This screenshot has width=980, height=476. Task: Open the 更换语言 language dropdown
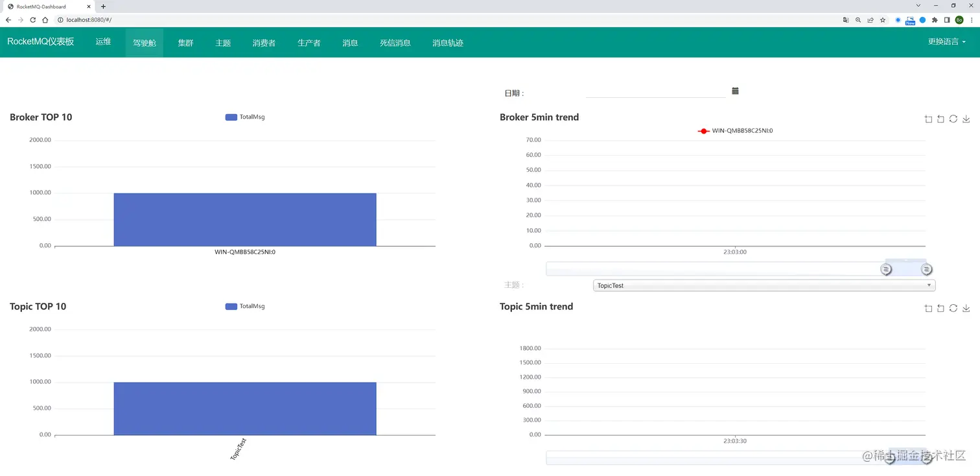point(946,42)
